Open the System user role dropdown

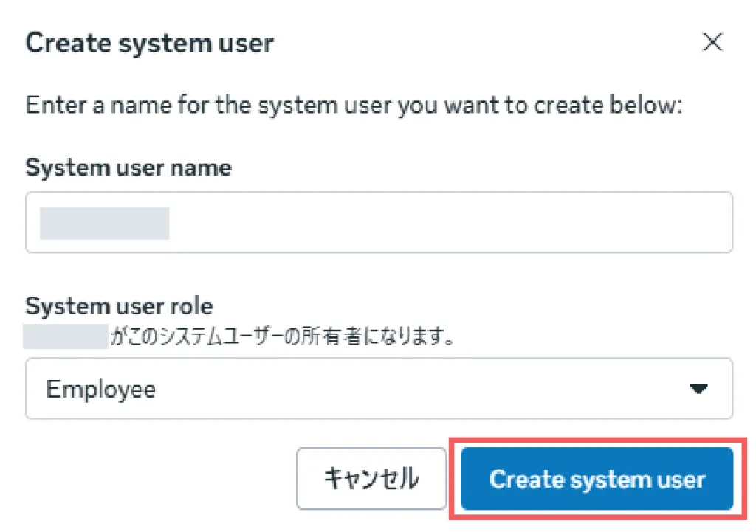[x=378, y=389]
